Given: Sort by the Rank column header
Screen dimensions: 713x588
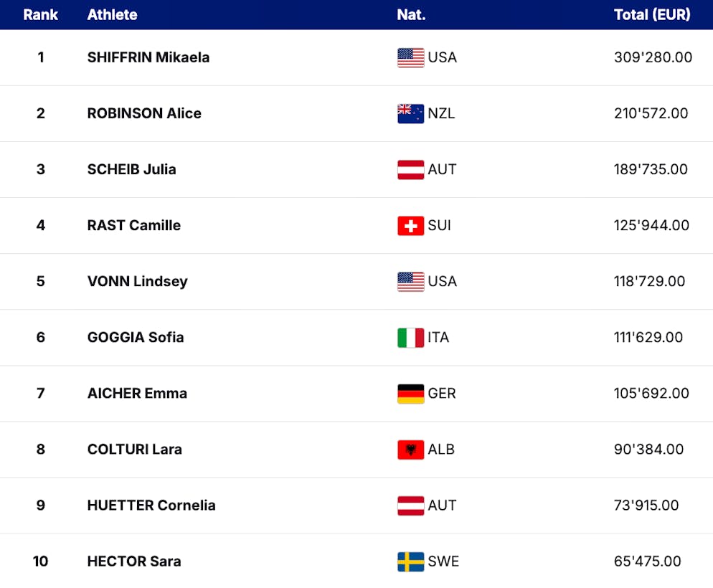Looking at the screenshot, I should pyautogui.click(x=40, y=14).
